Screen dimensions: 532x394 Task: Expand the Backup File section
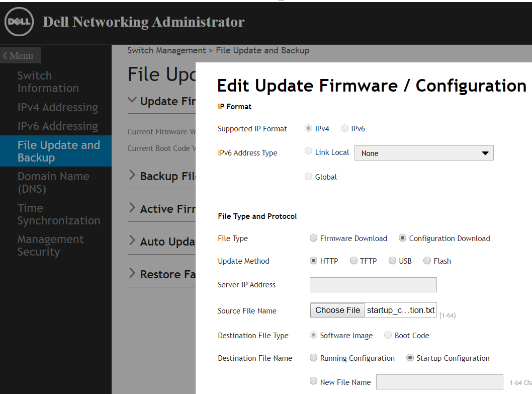133,176
